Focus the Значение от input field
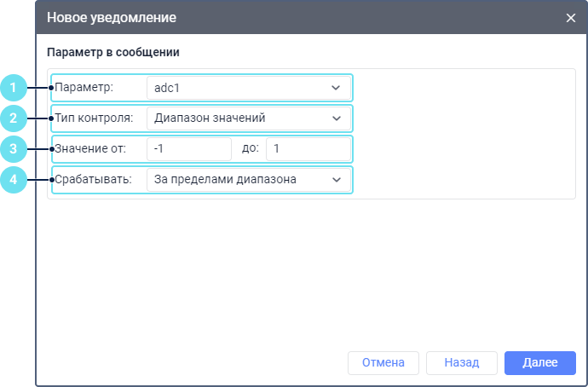588x387 pixels. (x=188, y=149)
